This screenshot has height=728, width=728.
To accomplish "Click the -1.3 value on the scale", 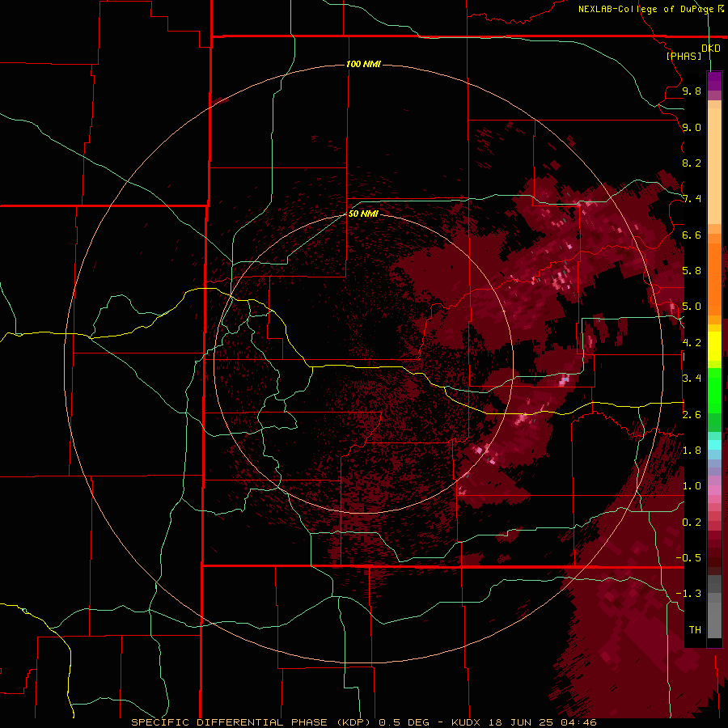I will (688, 594).
